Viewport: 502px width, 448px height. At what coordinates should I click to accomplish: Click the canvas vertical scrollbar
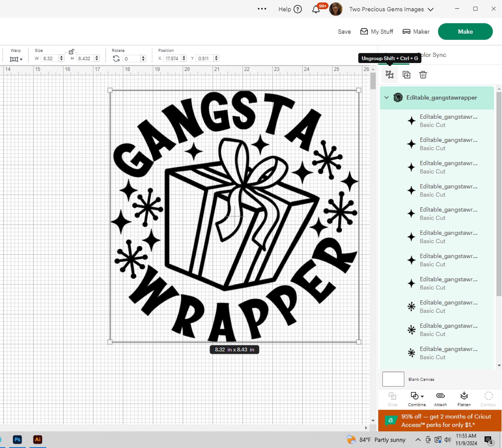[373, 81]
